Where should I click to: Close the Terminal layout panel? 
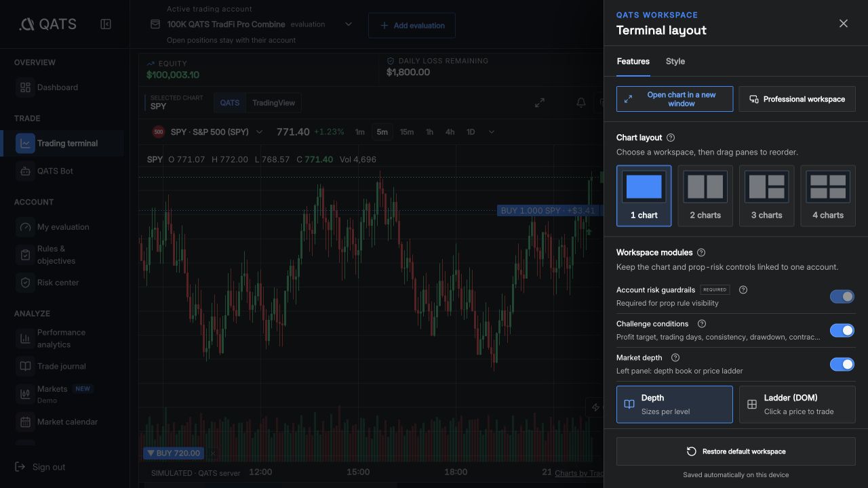click(x=844, y=24)
